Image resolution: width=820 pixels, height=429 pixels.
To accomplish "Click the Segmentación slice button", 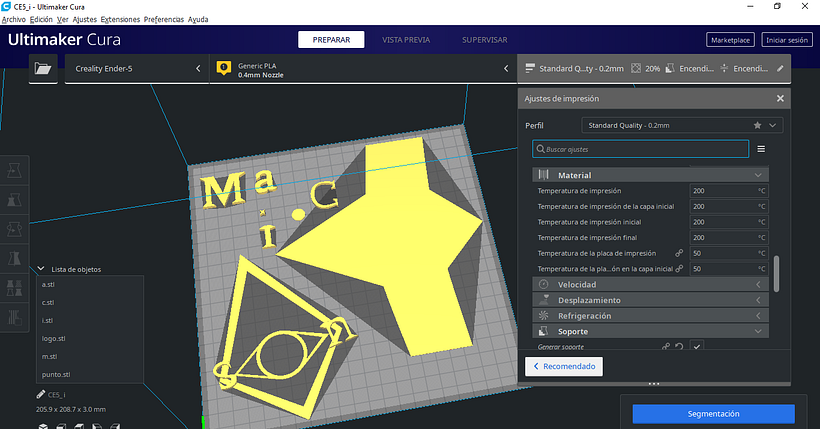I will 713,414.
